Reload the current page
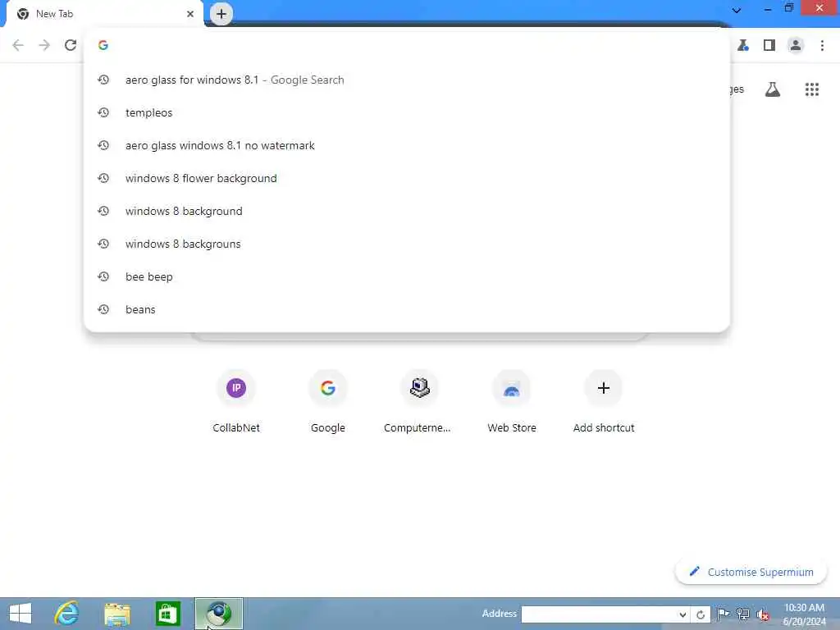840x630 pixels. pos(71,46)
